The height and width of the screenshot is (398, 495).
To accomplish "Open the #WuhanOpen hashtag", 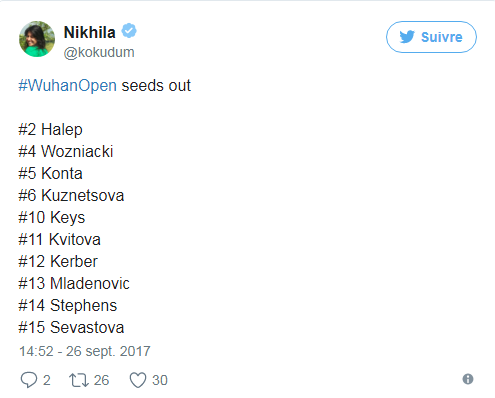I will (68, 86).
